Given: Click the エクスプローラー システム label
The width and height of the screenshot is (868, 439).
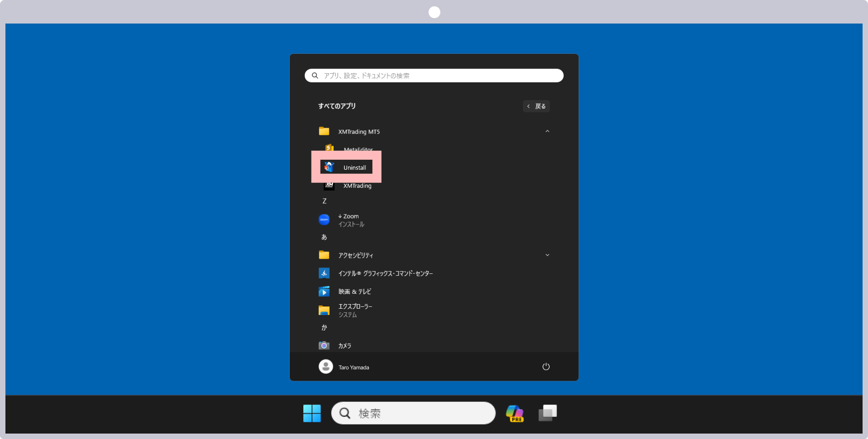Looking at the screenshot, I should coord(355,310).
